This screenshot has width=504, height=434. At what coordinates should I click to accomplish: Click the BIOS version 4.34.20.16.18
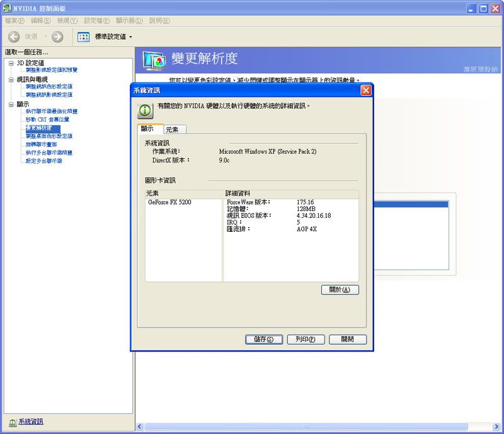314,215
